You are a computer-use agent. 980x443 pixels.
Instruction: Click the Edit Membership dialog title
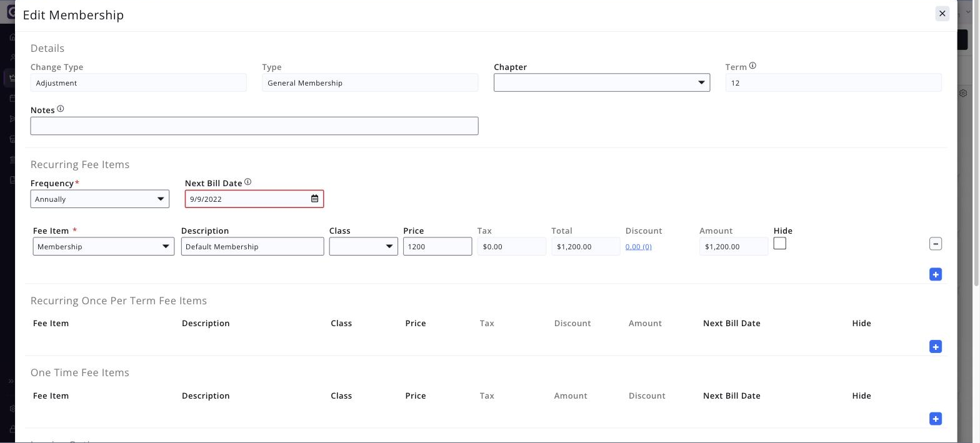[x=73, y=15]
